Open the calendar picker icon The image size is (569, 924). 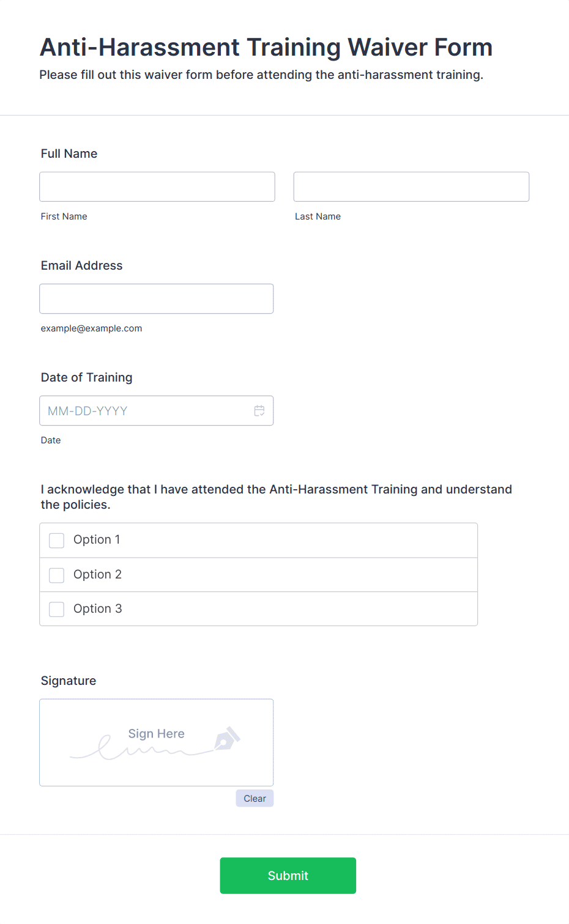[x=259, y=411]
